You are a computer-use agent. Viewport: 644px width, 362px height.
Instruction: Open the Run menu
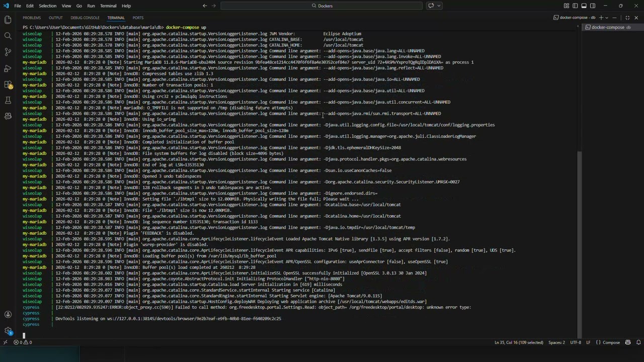(x=91, y=6)
